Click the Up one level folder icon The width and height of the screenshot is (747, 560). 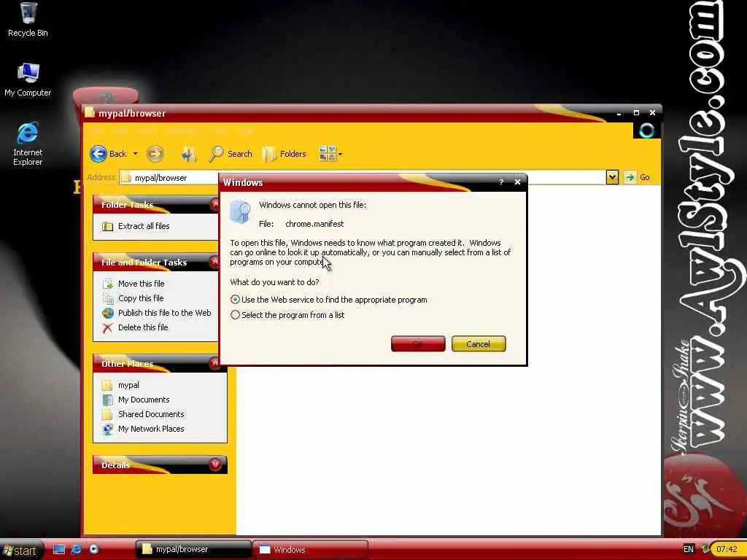point(189,154)
